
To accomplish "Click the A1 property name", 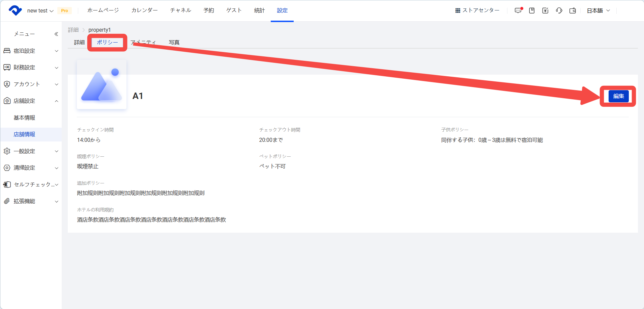I will tap(138, 96).
